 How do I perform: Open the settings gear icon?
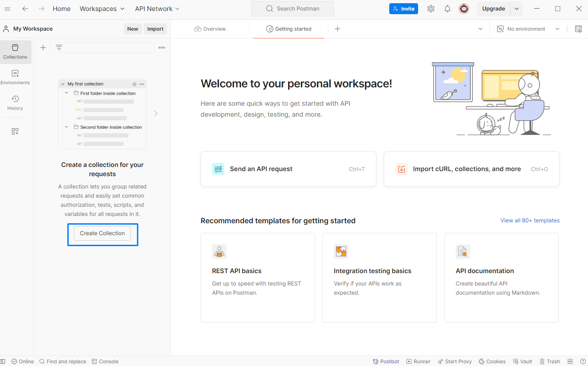(x=431, y=9)
